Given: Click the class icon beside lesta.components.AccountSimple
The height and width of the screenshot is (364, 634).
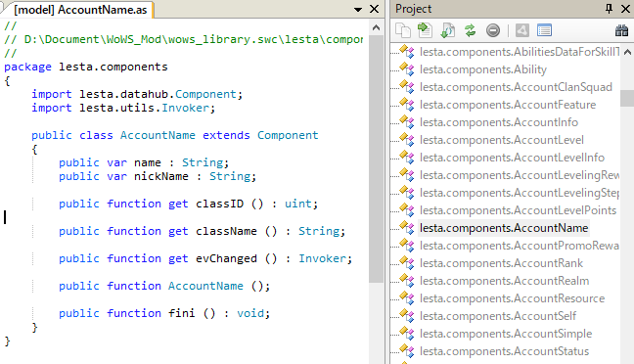Looking at the screenshot, I should pyautogui.click(x=407, y=334).
